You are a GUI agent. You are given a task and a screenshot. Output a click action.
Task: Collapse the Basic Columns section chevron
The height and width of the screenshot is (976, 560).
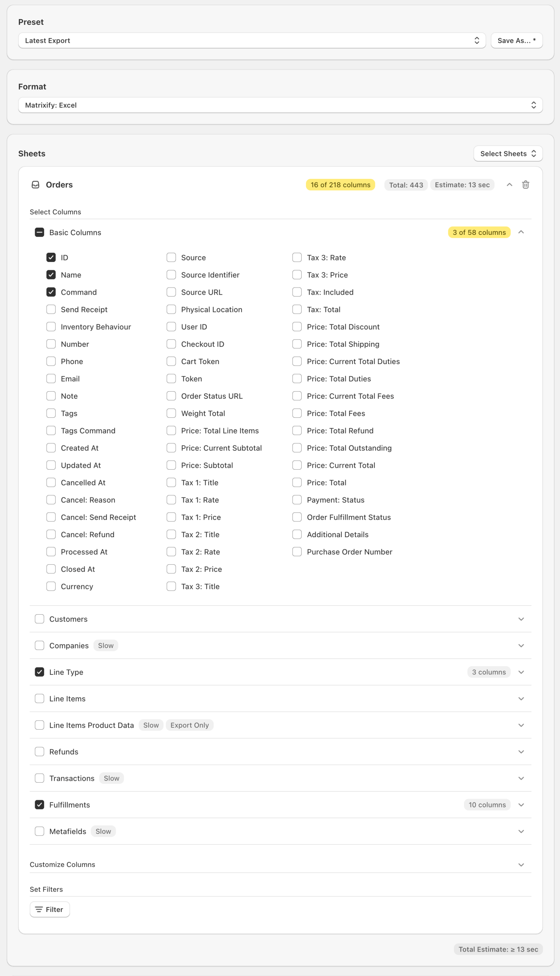tap(521, 232)
